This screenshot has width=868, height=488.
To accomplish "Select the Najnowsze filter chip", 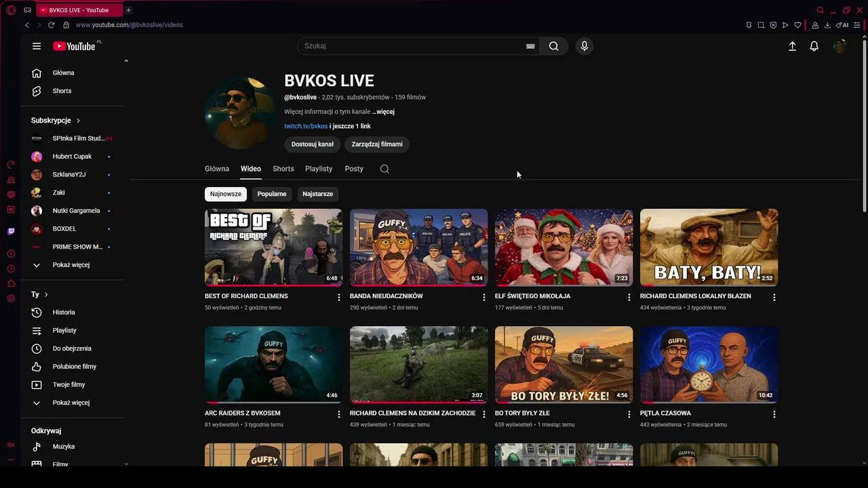I will (226, 194).
